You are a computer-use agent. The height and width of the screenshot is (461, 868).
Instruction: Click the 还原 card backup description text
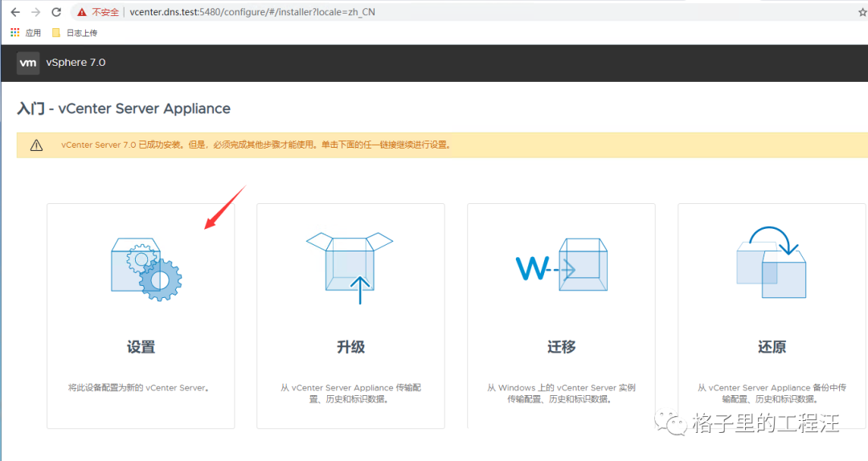coord(772,394)
